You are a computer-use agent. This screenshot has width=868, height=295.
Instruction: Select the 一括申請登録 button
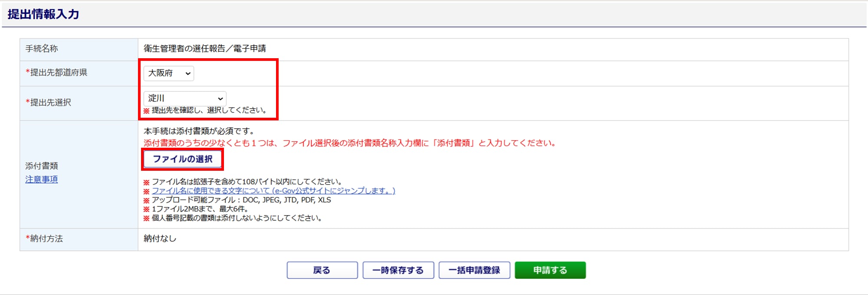[x=474, y=270]
